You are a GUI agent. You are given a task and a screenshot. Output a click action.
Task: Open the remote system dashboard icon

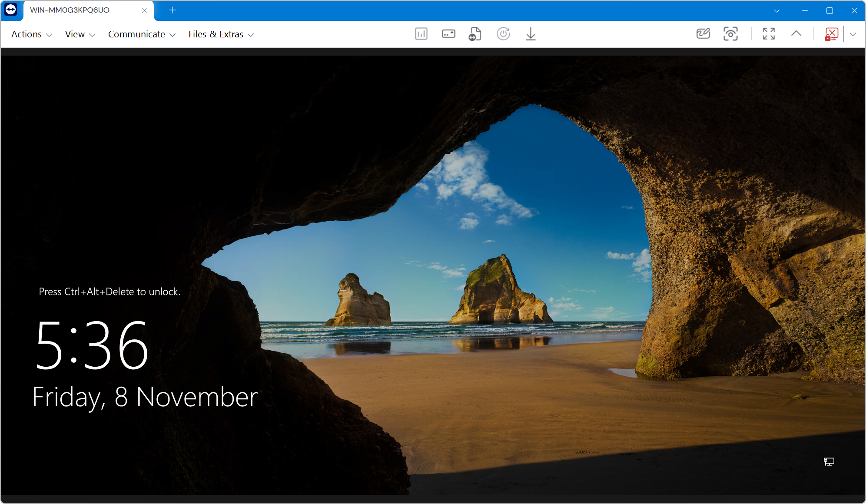pyautogui.click(x=421, y=34)
